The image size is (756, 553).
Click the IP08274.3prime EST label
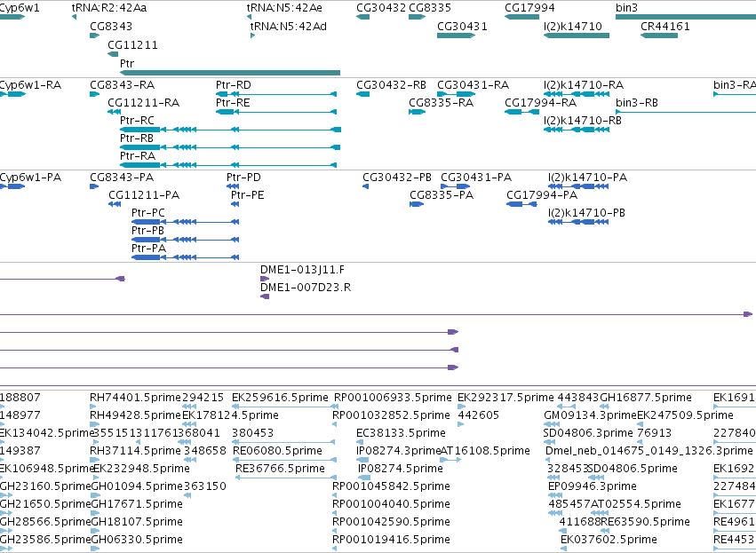(x=398, y=451)
